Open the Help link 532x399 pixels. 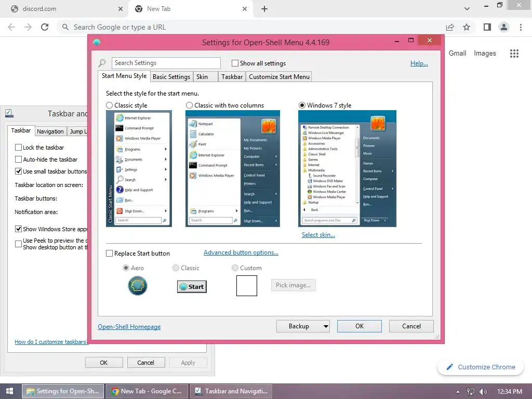[419, 63]
